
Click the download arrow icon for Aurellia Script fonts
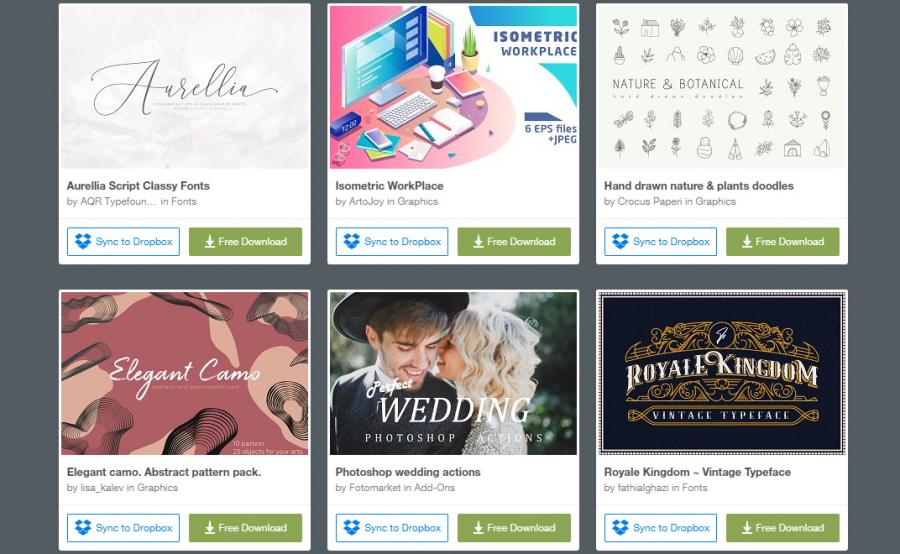pyautogui.click(x=210, y=242)
